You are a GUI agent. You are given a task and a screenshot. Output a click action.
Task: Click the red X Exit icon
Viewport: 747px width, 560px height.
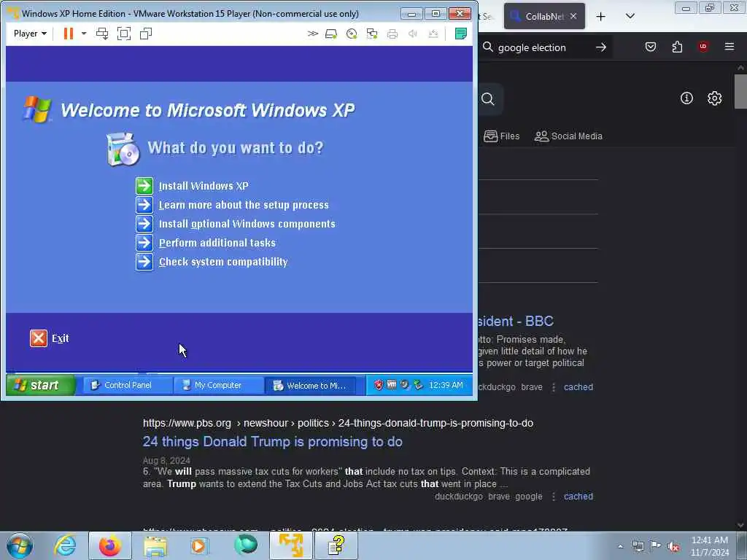click(x=39, y=338)
